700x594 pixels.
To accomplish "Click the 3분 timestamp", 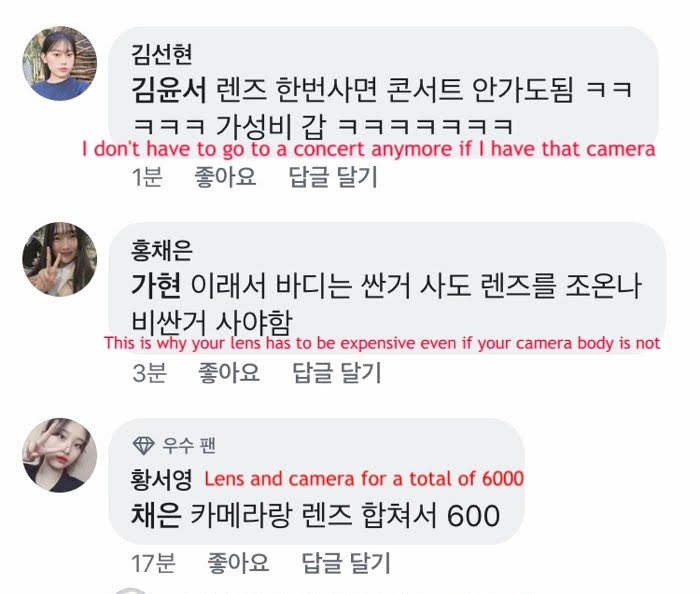I will pyautogui.click(x=150, y=373).
